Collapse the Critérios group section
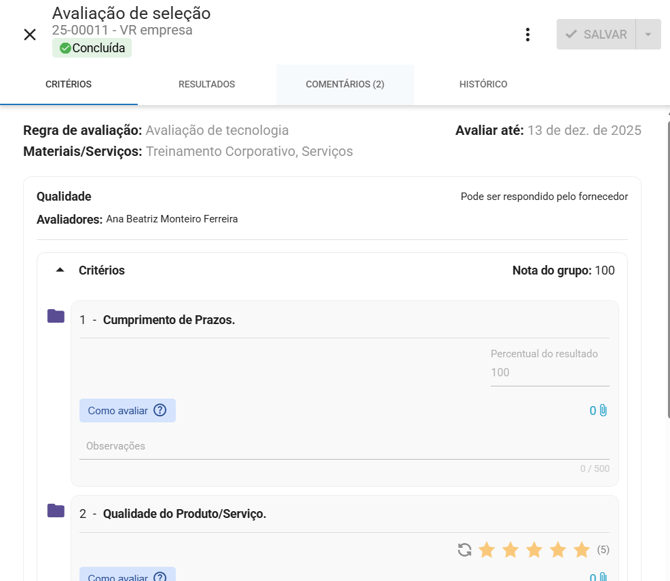 [x=60, y=271]
